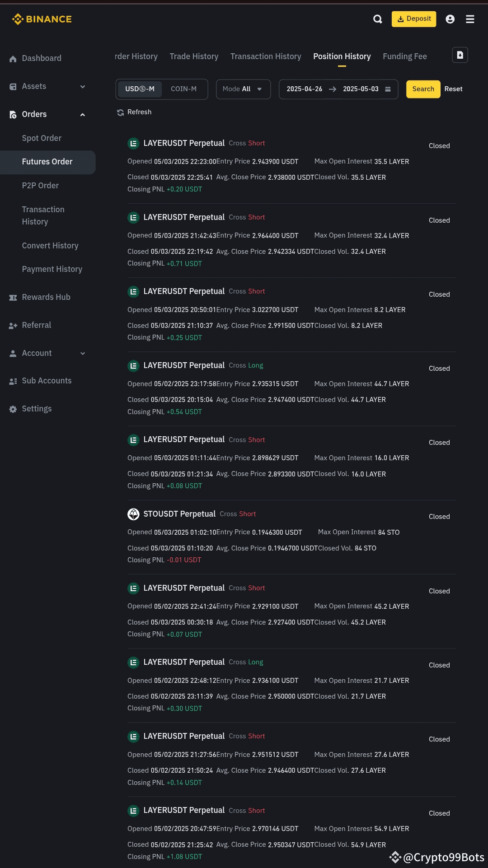Select the USDⓈ-M toggle option

(140, 89)
